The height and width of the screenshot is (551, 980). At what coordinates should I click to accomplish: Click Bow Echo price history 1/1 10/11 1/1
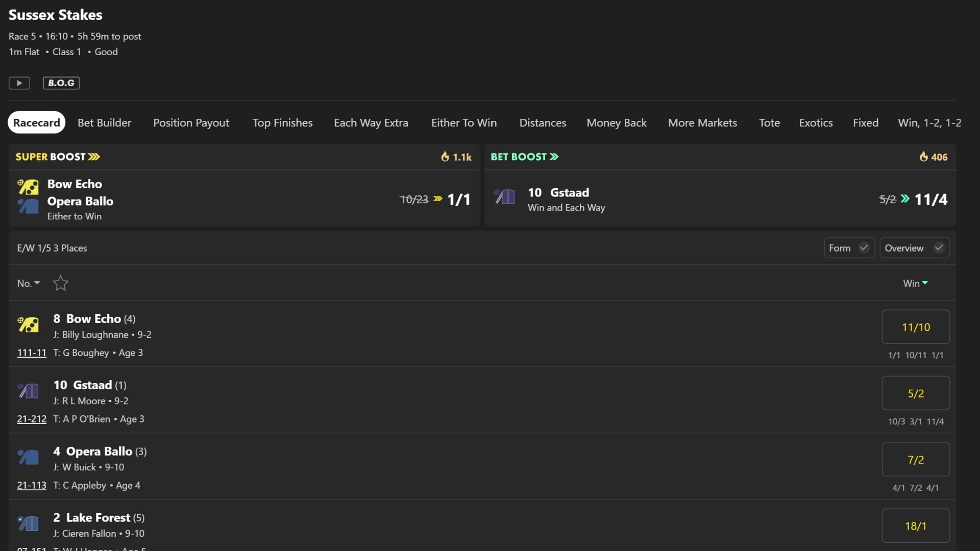pos(916,355)
